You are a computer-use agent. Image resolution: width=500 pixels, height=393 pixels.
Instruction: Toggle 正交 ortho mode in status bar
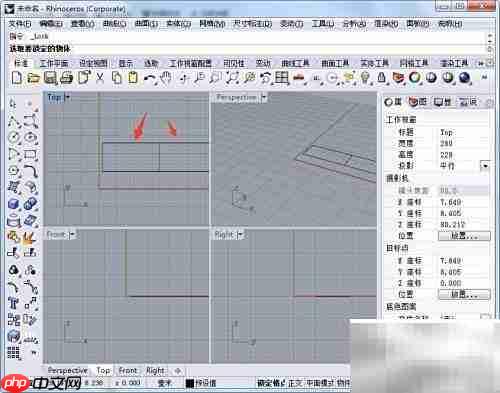(x=295, y=383)
